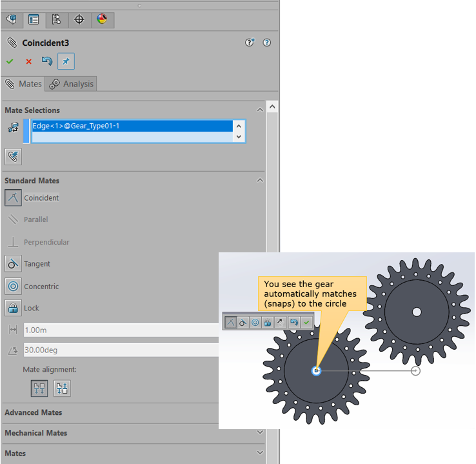The width and height of the screenshot is (476, 464).
Task: Collapse the Mate Selections section
Action: [260, 110]
